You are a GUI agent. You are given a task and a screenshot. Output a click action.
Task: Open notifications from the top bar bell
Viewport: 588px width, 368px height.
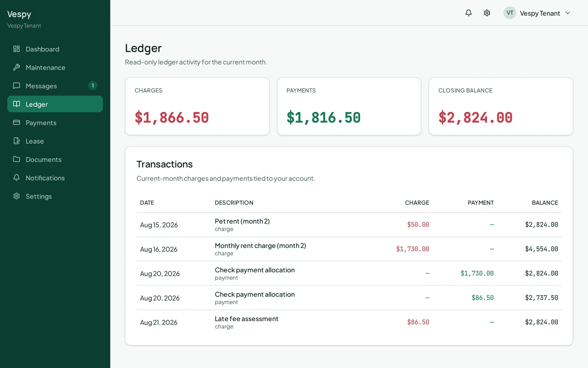point(469,13)
